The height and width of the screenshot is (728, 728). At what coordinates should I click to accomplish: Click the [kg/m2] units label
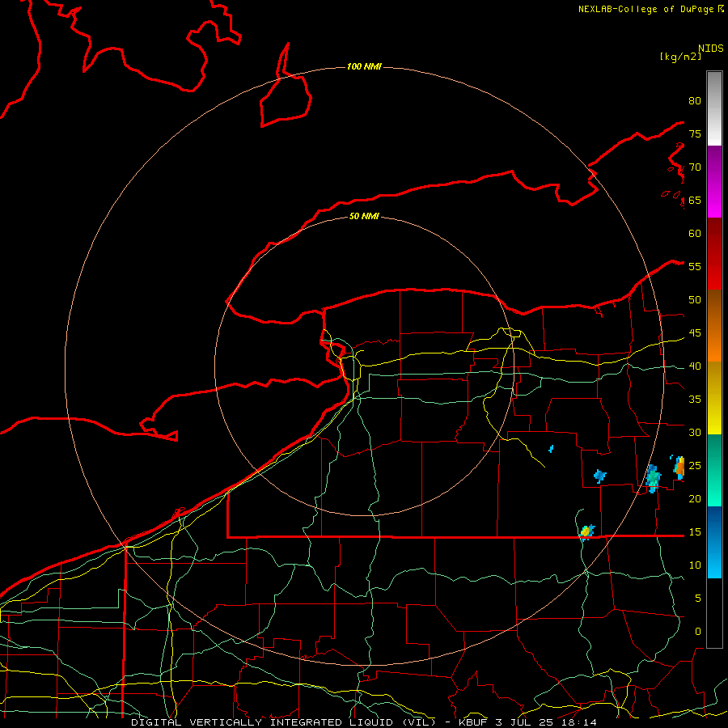[x=681, y=57]
